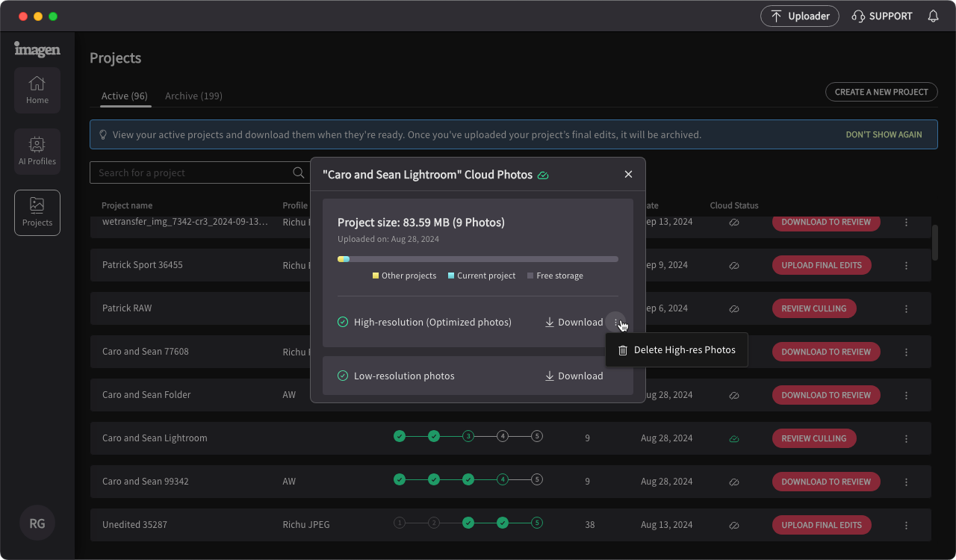Click REVIEW CULLING for Caro and Sean Lightroom
This screenshot has width=956, height=560.
point(814,438)
